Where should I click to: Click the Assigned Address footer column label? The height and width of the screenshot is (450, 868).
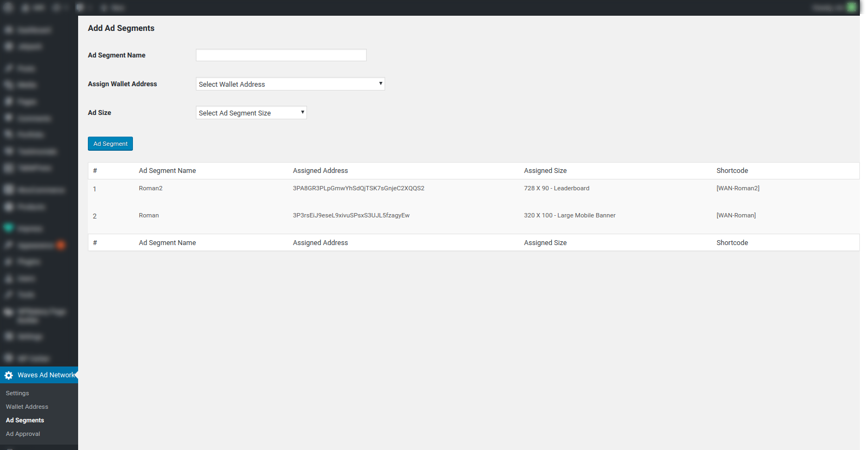click(x=321, y=243)
